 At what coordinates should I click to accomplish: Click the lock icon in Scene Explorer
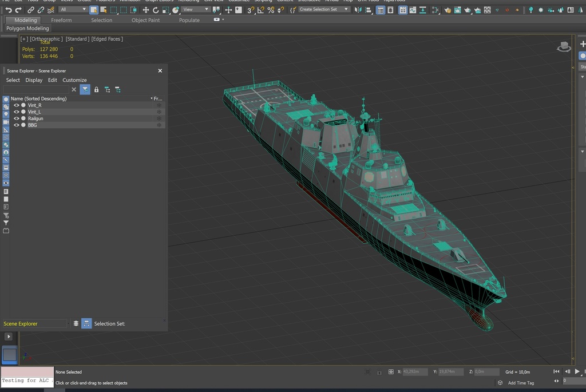pos(96,90)
